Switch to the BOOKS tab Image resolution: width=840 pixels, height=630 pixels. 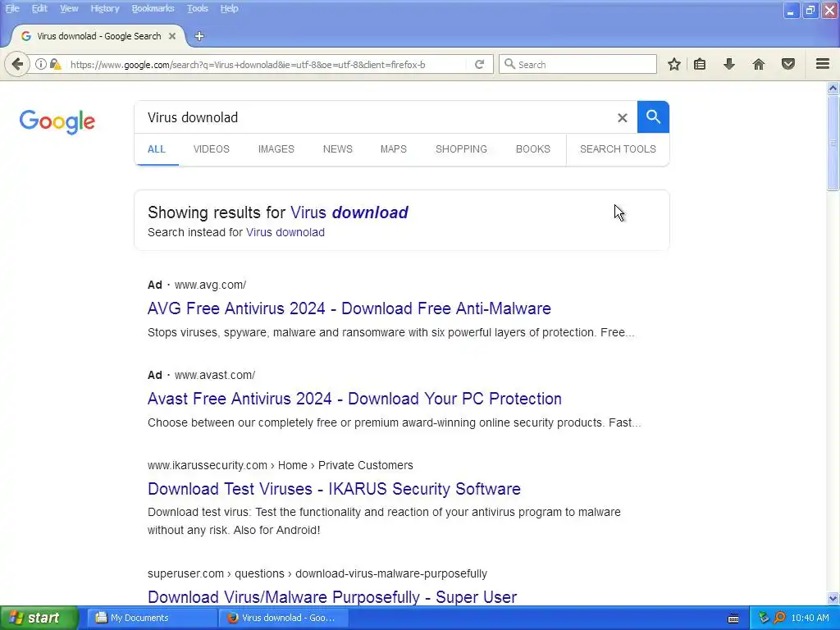point(532,149)
